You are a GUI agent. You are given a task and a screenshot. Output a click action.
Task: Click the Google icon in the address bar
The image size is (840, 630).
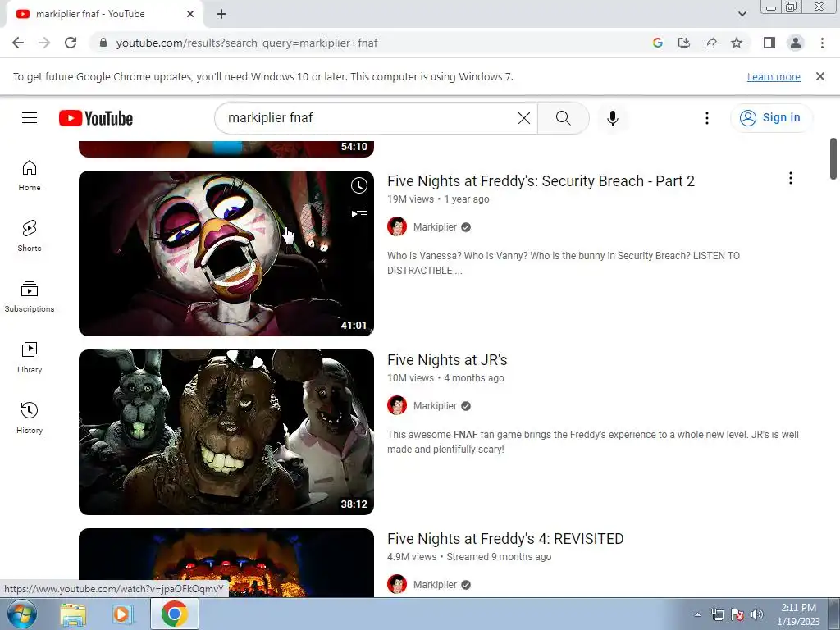tap(658, 43)
